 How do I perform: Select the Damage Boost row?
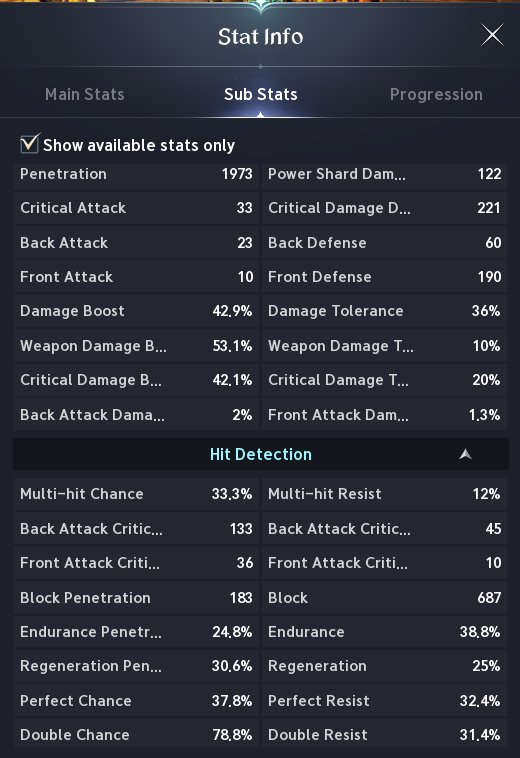(x=136, y=311)
